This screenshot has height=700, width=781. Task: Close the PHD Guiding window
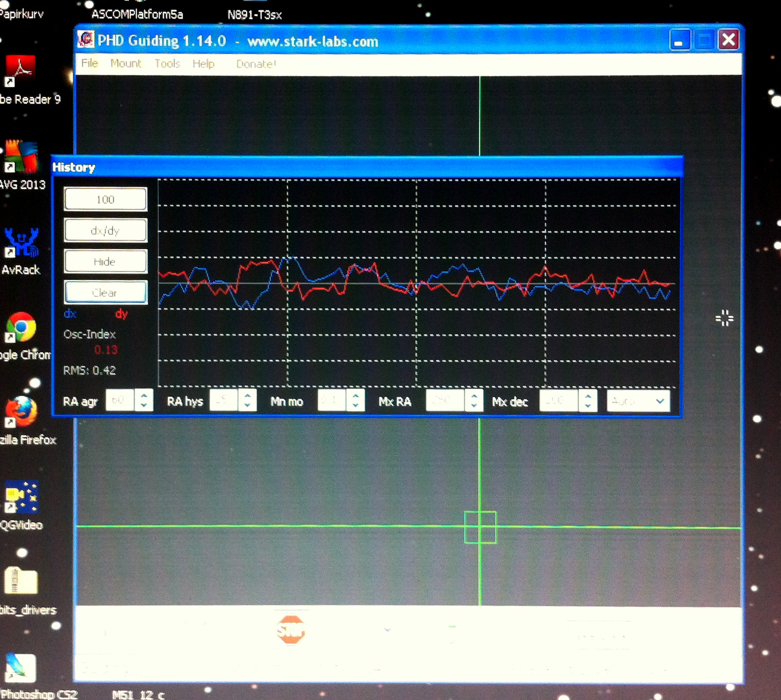click(728, 39)
